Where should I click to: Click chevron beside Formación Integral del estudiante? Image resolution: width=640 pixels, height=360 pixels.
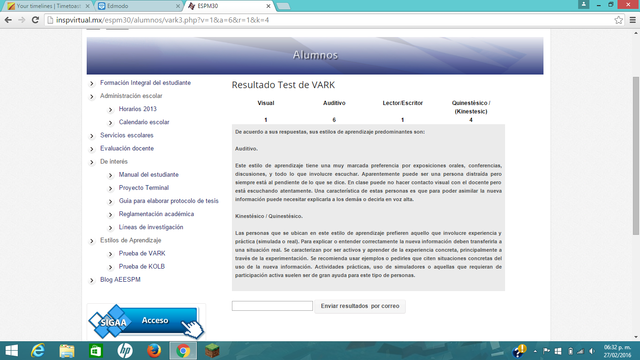click(x=91, y=84)
